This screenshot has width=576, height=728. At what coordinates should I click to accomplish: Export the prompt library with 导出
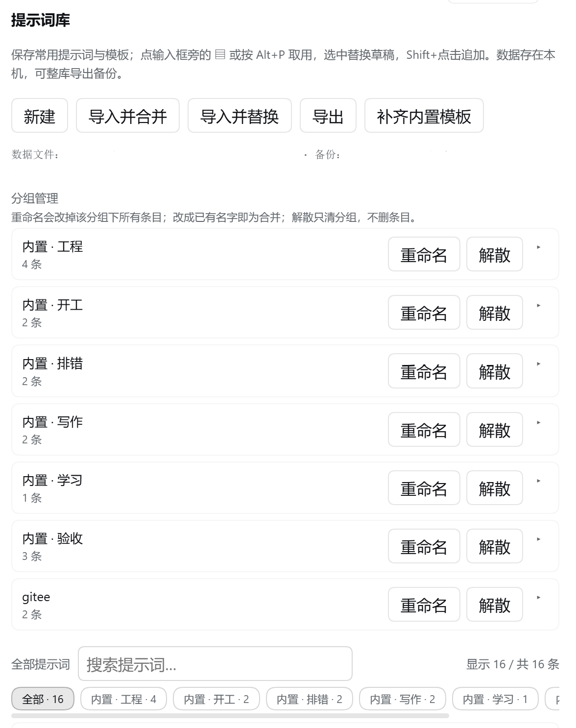click(x=328, y=116)
